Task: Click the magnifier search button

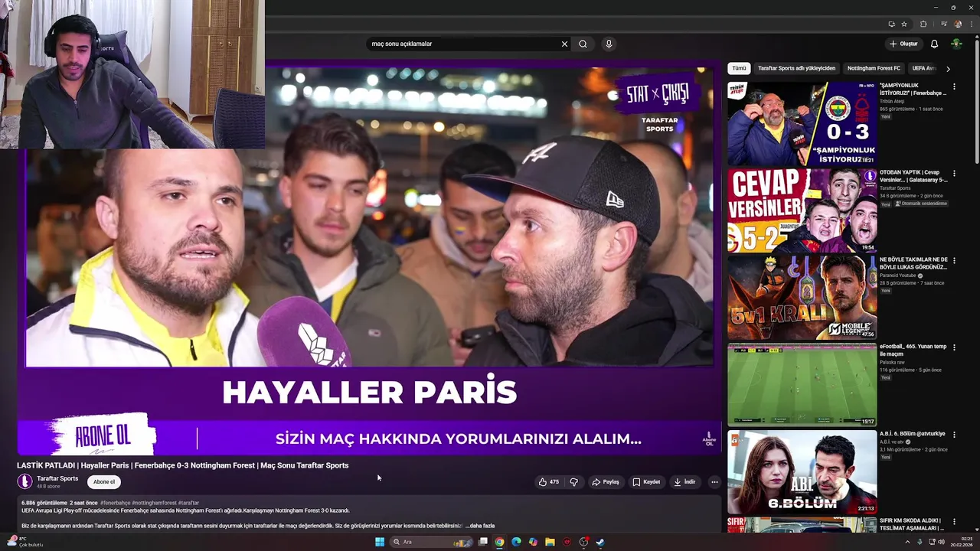Action: tap(583, 44)
